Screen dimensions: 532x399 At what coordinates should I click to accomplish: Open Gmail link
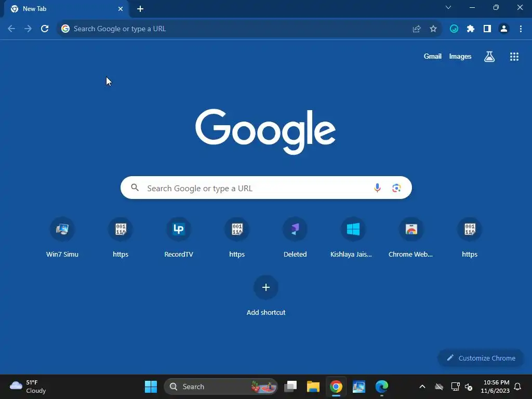(x=433, y=56)
